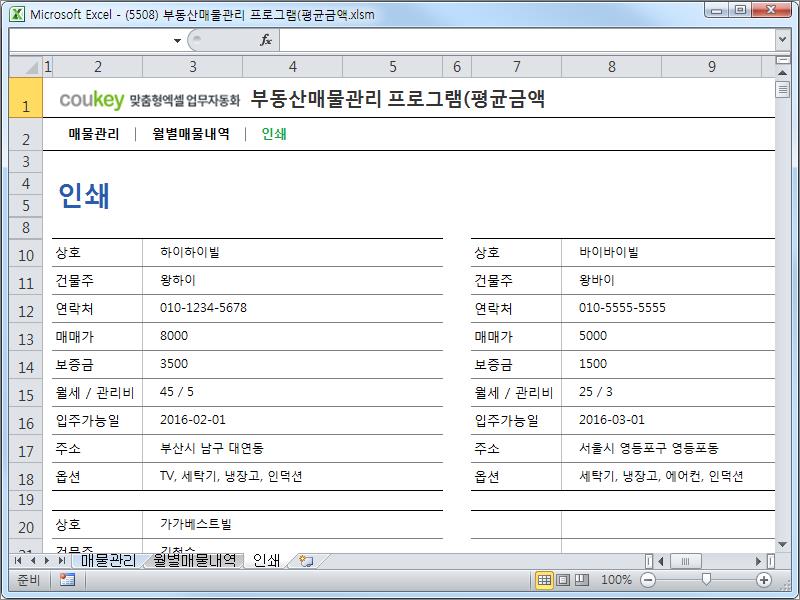
Task: Click the large blue 인쇄 heading
Action: (x=84, y=195)
